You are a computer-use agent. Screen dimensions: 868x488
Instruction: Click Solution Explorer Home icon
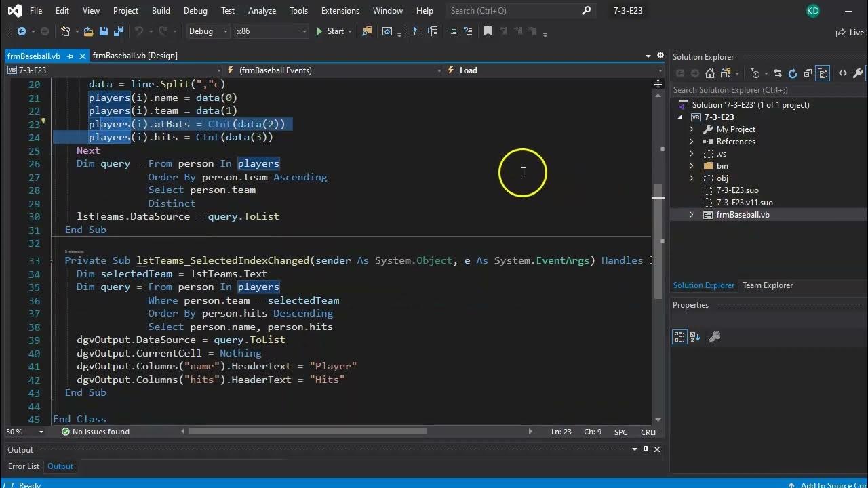710,73
